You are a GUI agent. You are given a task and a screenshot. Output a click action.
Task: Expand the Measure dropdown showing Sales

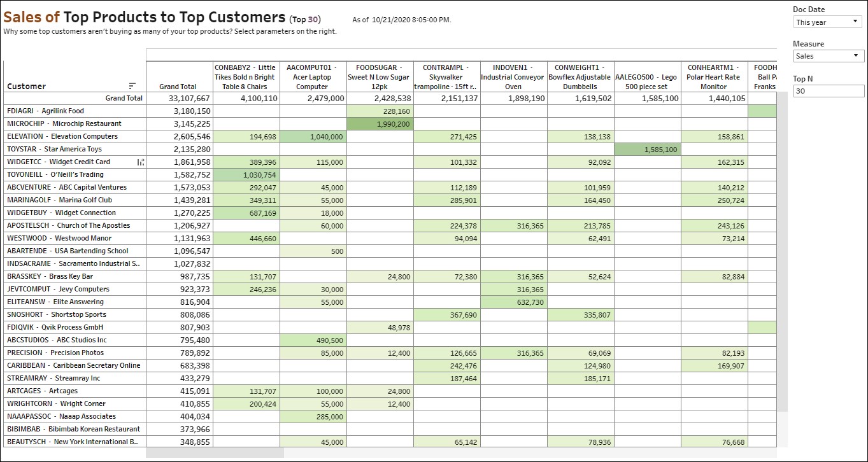click(827, 56)
